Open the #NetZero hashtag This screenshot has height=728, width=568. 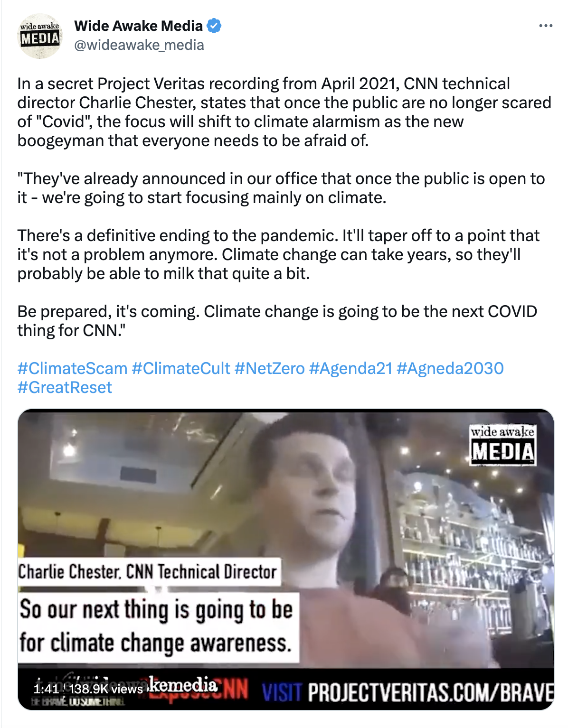(270, 368)
